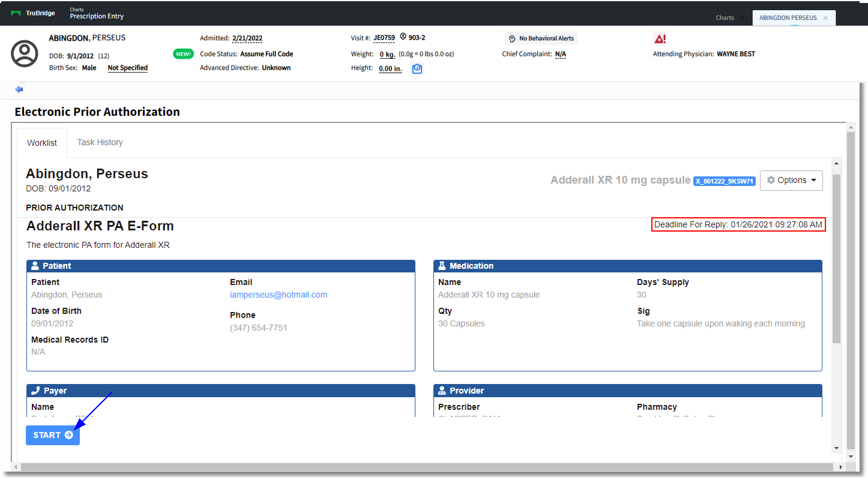Click the START button
Viewport: 868px width, 480px height.
(53, 435)
